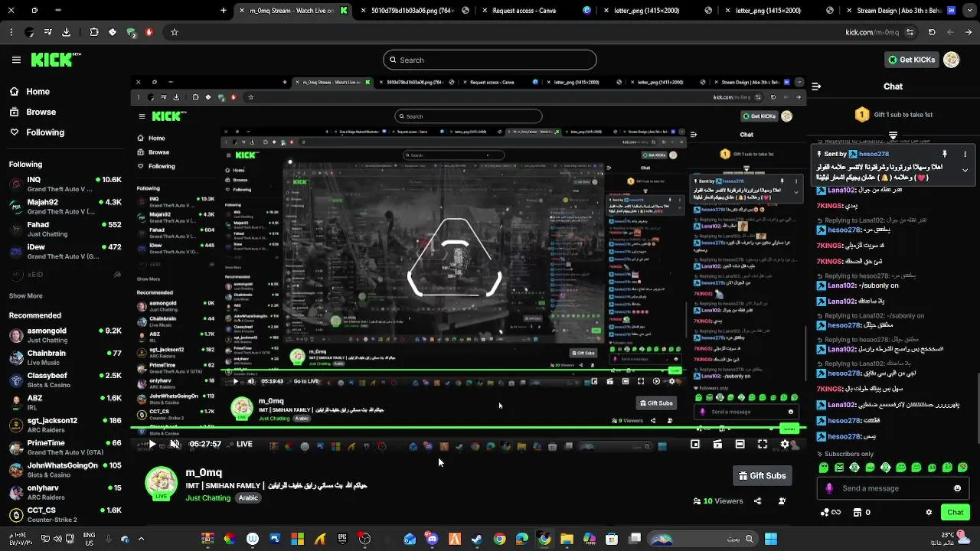Unmute the stream volume icon
The image size is (980, 551).
pos(175,444)
